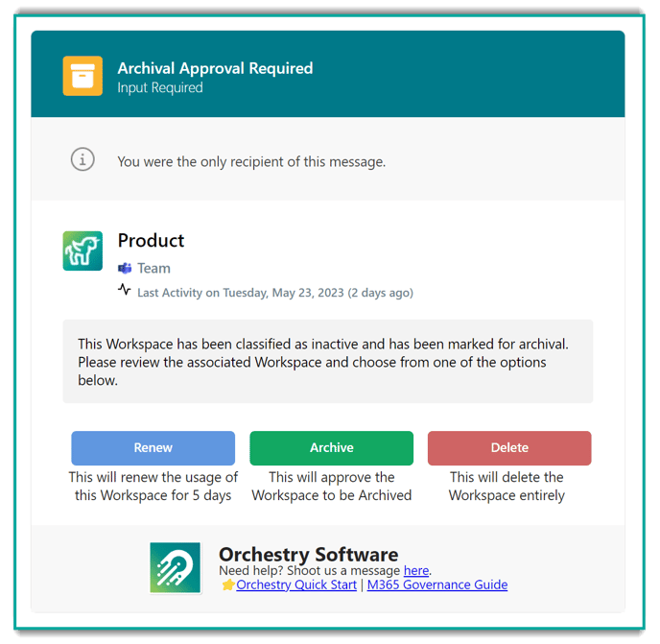Click the activity pulse icon
660x644 pixels.
(124, 289)
